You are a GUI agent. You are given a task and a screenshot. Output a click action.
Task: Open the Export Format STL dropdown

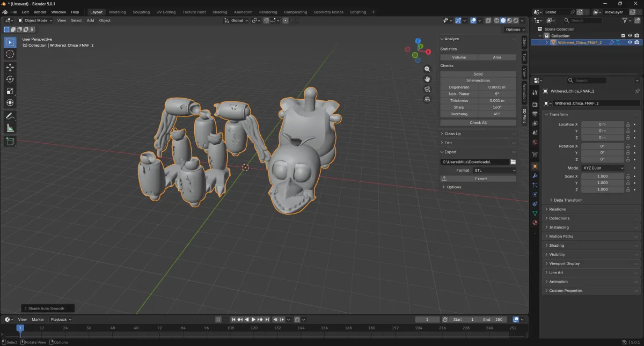pos(494,170)
